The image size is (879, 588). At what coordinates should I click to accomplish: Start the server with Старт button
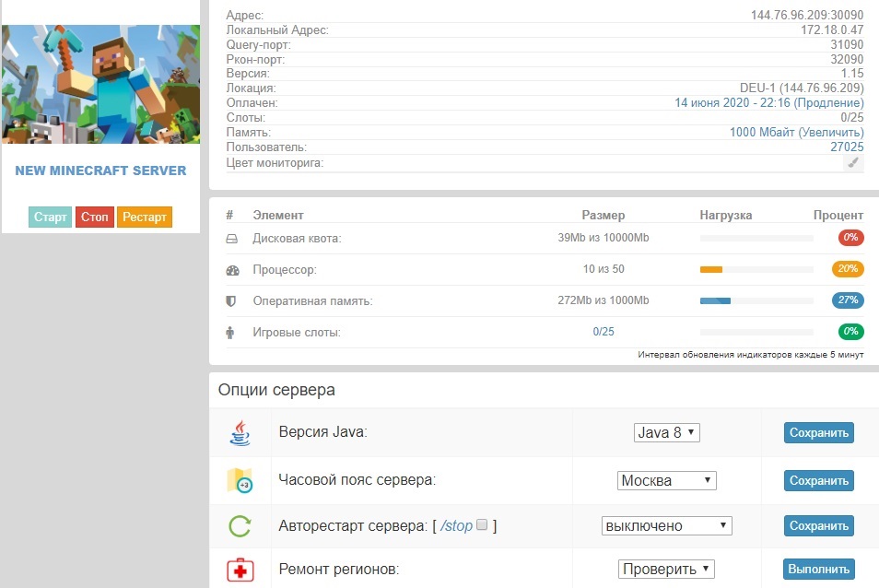coord(50,217)
